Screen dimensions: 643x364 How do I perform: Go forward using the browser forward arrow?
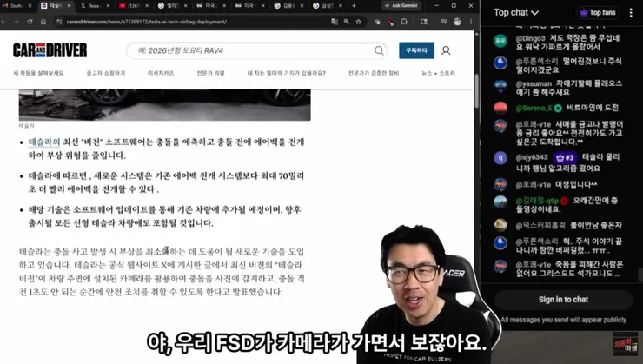coord(16,22)
